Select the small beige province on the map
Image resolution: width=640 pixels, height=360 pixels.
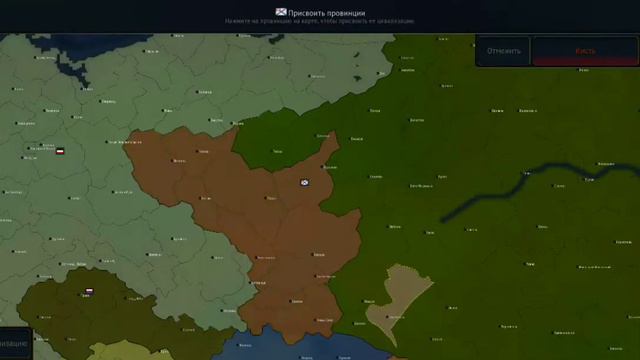pyautogui.click(x=398, y=300)
